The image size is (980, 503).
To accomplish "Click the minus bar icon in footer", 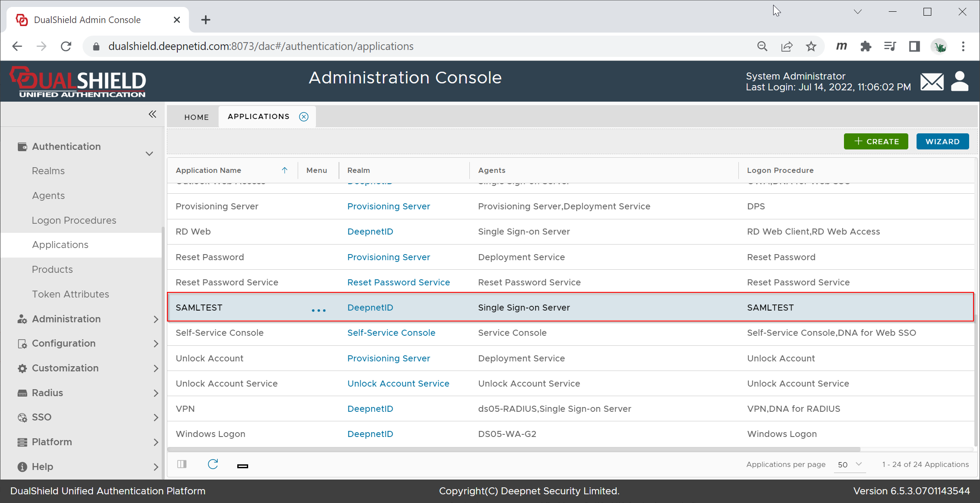I will tap(243, 466).
